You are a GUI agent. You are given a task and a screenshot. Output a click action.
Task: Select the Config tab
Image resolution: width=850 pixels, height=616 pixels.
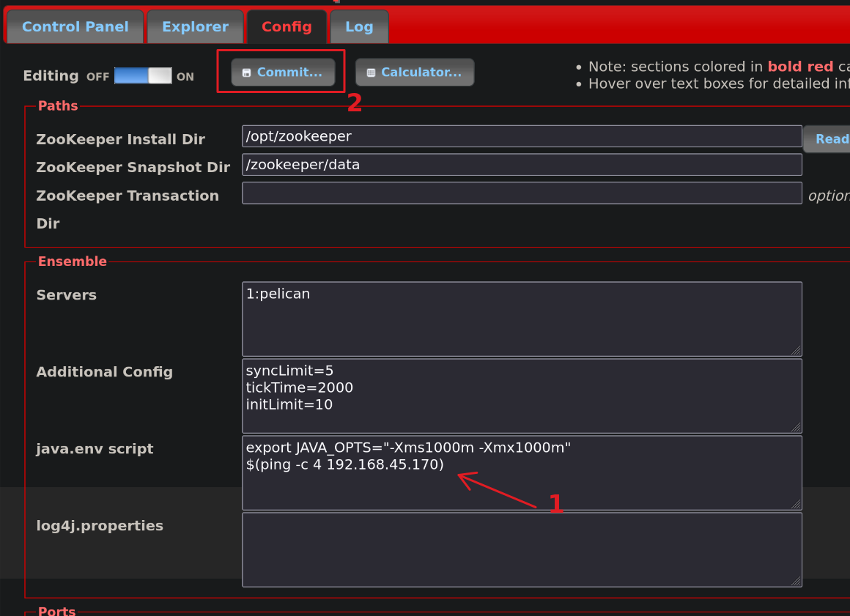[287, 27]
